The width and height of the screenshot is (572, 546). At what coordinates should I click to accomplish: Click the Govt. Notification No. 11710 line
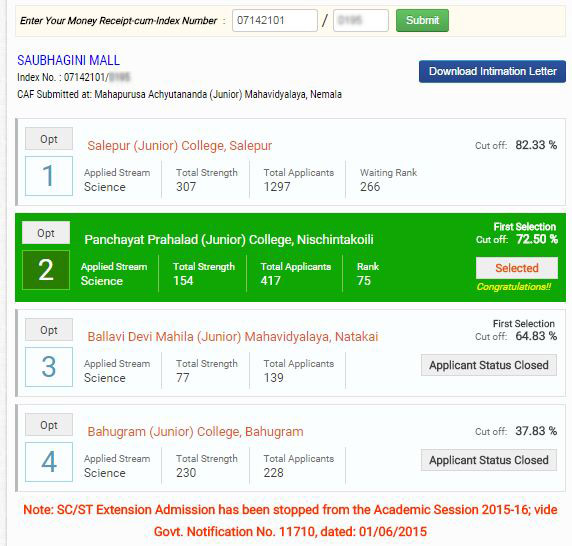point(290,532)
